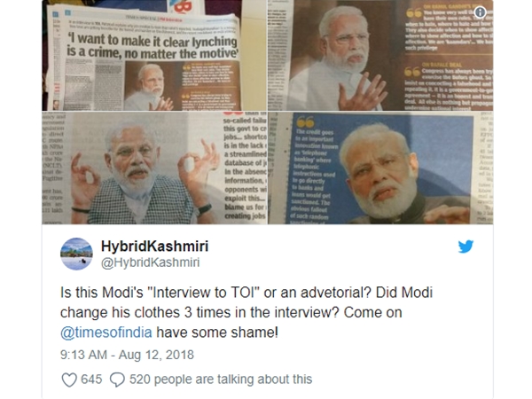
Task: Open HybridKashmiri profile avatar
Action: [76, 254]
